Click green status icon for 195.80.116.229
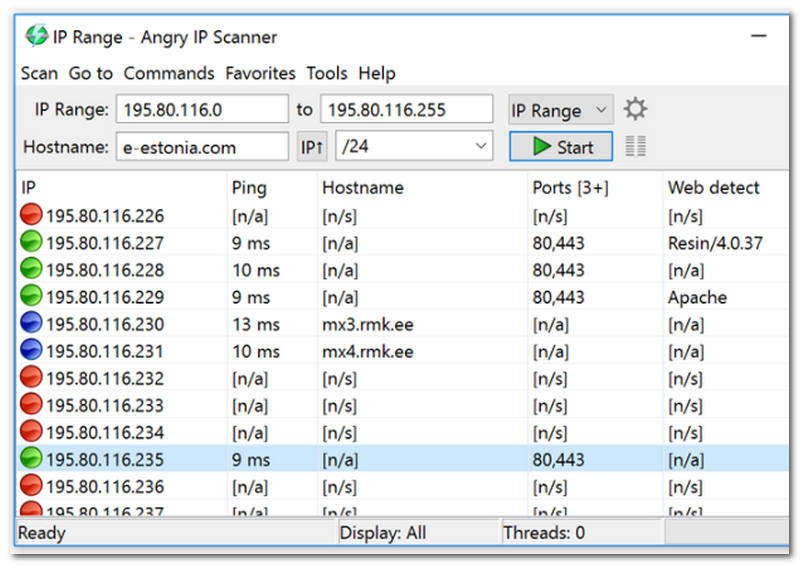Screen dimensions: 800x565 tap(31, 297)
